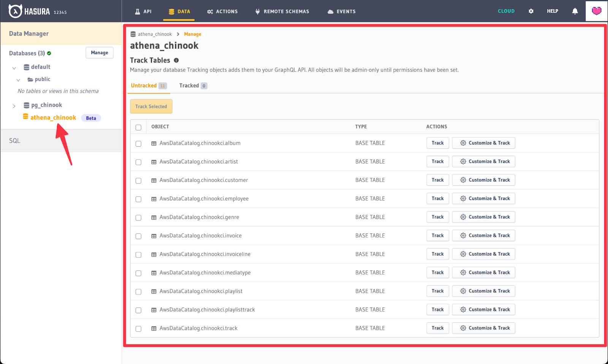Click the Track Selected button
This screenshot has height=364, width=608.
pyautogui.click(x=151, y=107)
